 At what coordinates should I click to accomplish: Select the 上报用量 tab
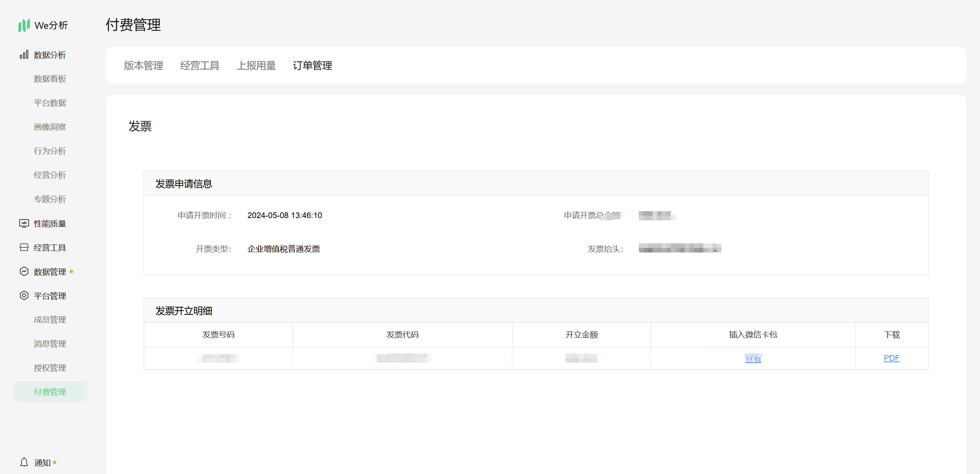pos(256,65)
